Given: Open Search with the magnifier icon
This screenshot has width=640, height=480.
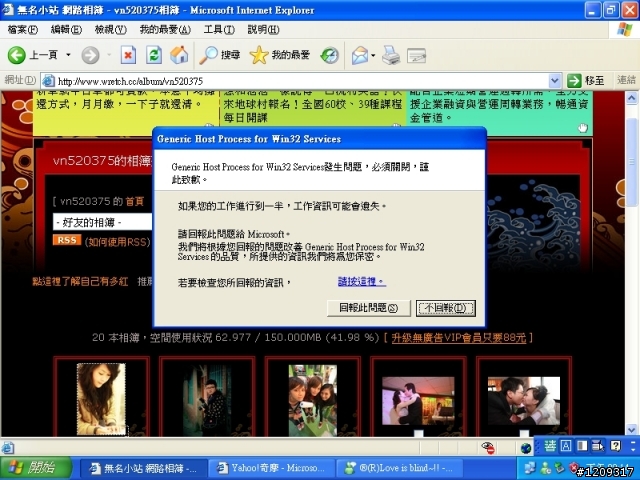Looking at the screenshot, I should pyautogui.click(x=208, y=55).
